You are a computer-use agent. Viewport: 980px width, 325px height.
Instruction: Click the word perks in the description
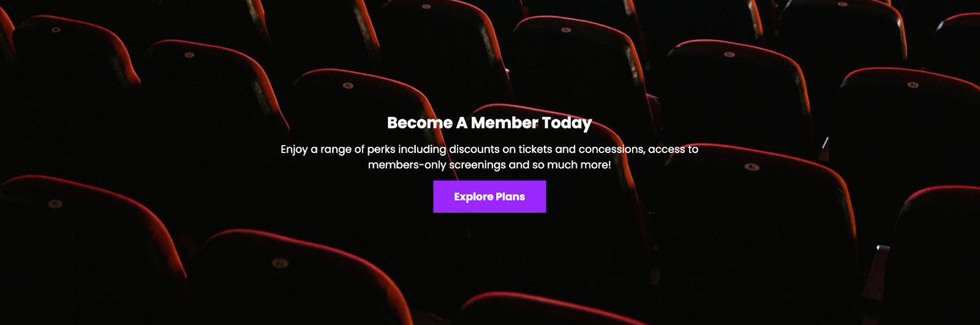(x=381, y=149)
